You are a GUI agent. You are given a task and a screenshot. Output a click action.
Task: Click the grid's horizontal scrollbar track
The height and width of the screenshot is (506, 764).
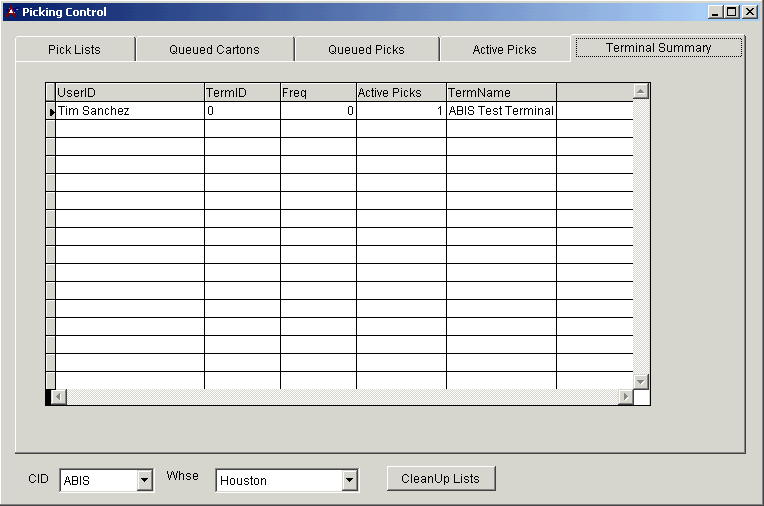[x=340, y=397]
